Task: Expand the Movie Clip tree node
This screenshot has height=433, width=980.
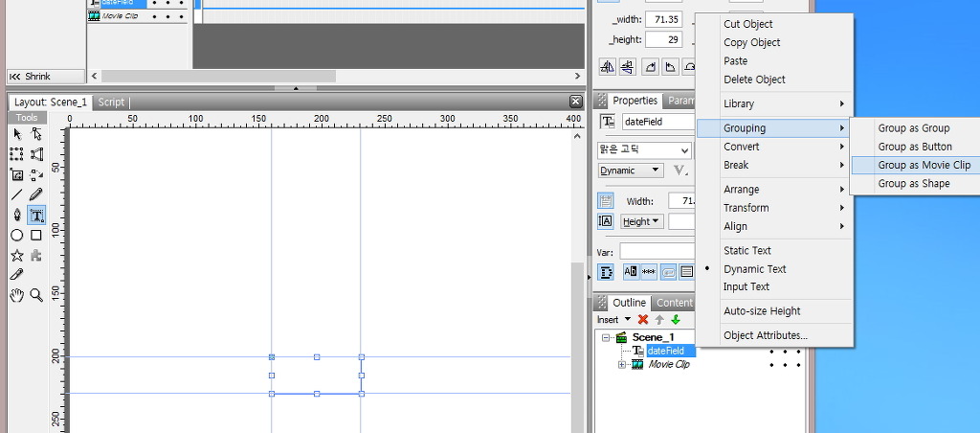Action: point(622,364)
